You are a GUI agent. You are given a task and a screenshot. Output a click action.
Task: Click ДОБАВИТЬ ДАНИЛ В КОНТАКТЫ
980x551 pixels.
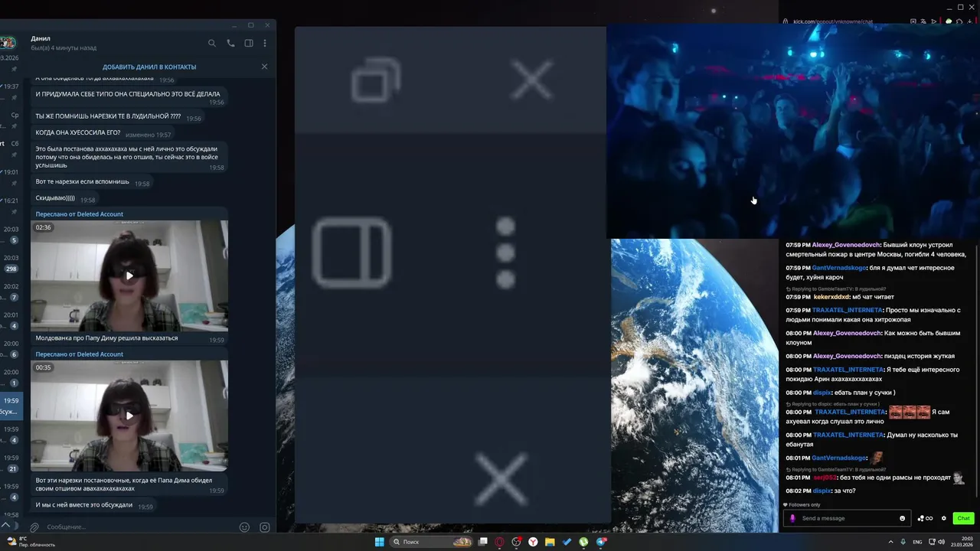coord(149,67)
